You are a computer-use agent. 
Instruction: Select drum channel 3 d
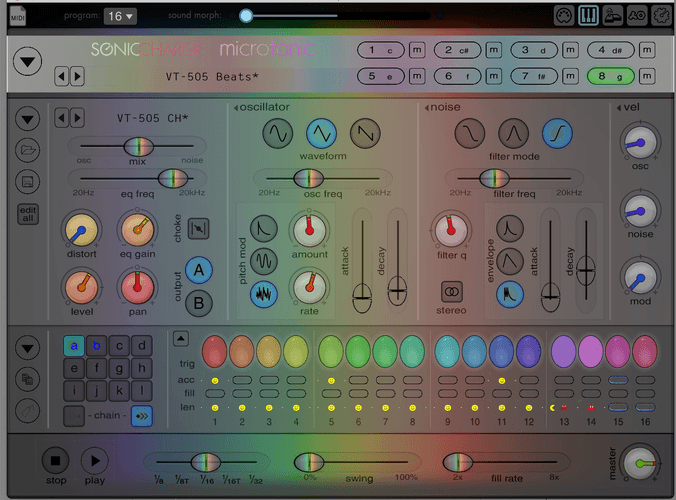pyautogui.click(x=534, y=50)
